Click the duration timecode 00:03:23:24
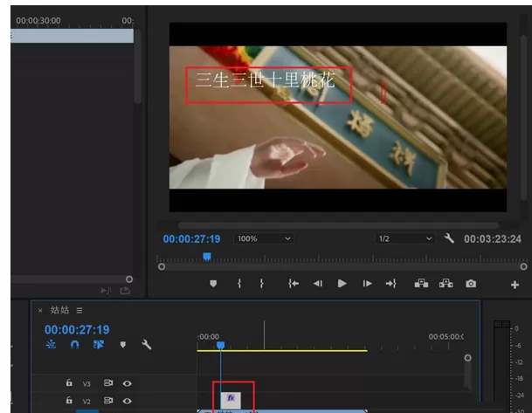Viewport: 532px width, 413px height. coord(493,239)
